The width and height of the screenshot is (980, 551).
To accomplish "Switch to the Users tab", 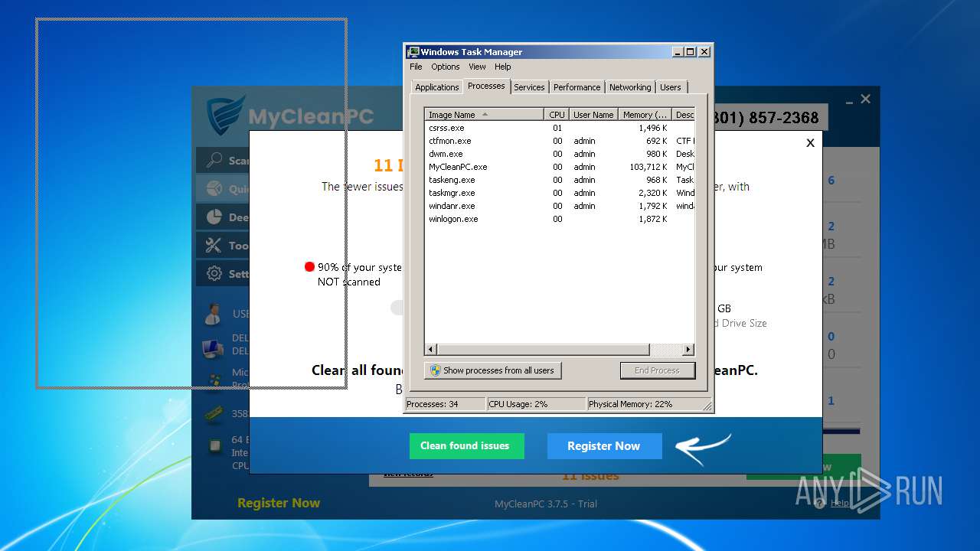I will point(670,87).
